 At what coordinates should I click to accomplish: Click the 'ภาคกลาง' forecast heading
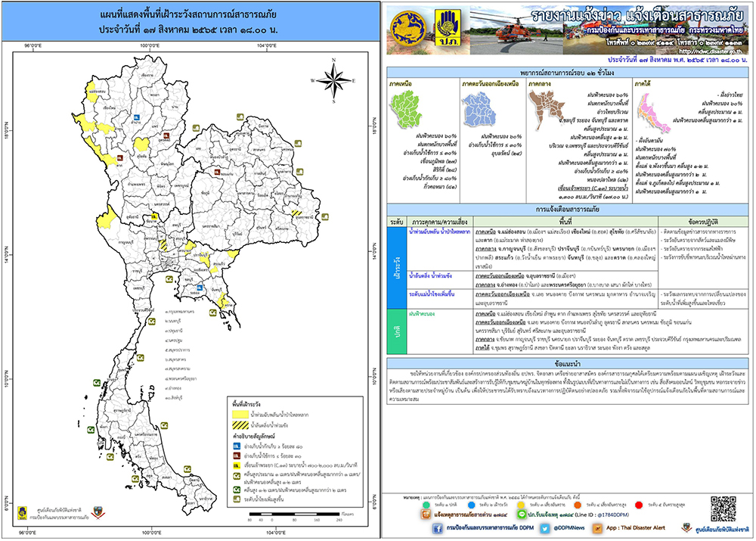pos(540,84)
